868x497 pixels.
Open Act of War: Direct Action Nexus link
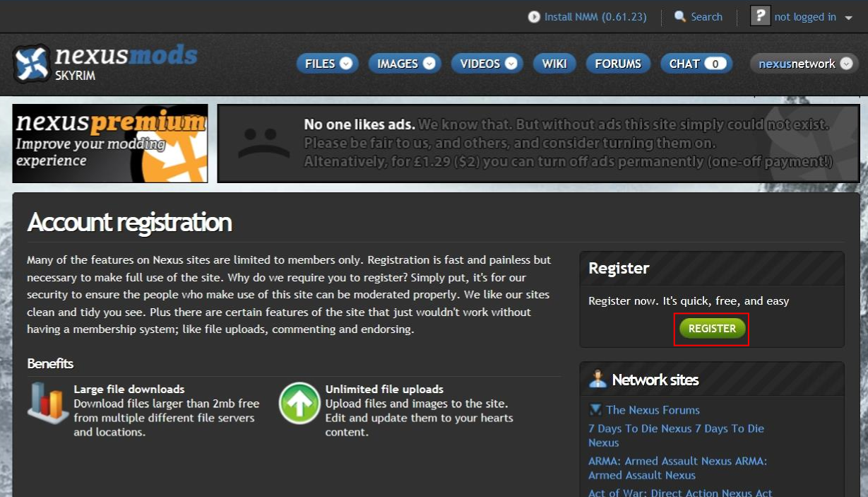[x=680, y=492]
